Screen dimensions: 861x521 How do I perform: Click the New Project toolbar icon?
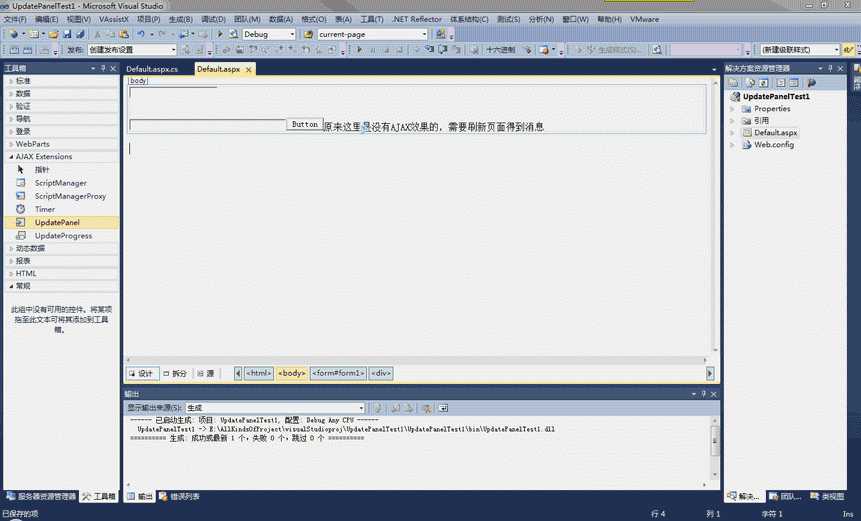(x=13, y=34)
